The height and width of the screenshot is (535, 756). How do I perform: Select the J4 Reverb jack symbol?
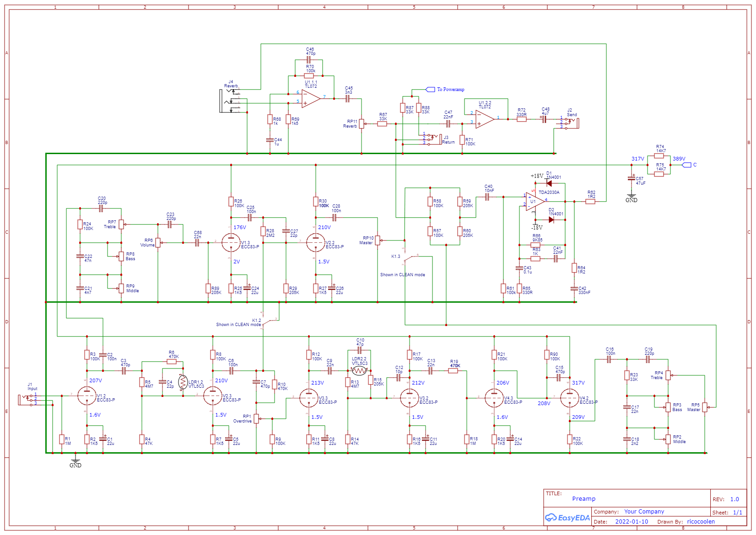tap(230, 101)
